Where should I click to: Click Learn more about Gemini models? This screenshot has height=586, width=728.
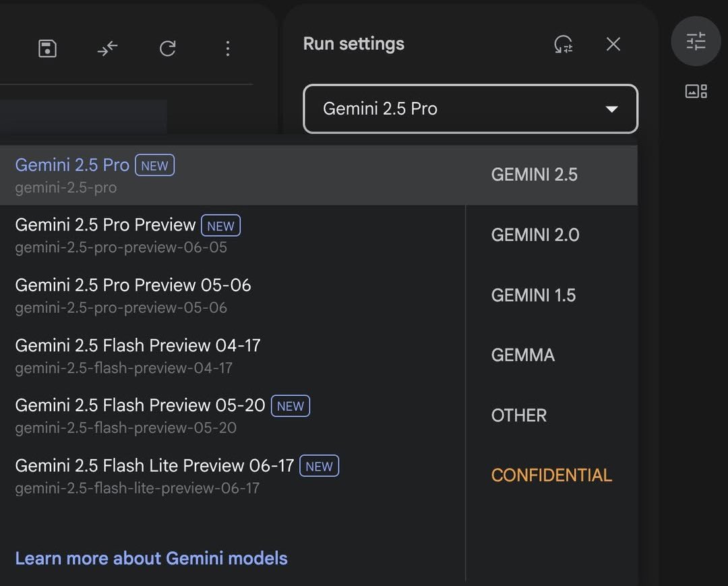coord(151,558)
